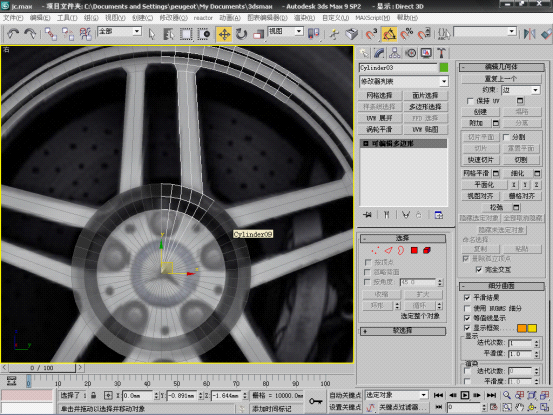Open the 文件 menu

click(13, 18)
